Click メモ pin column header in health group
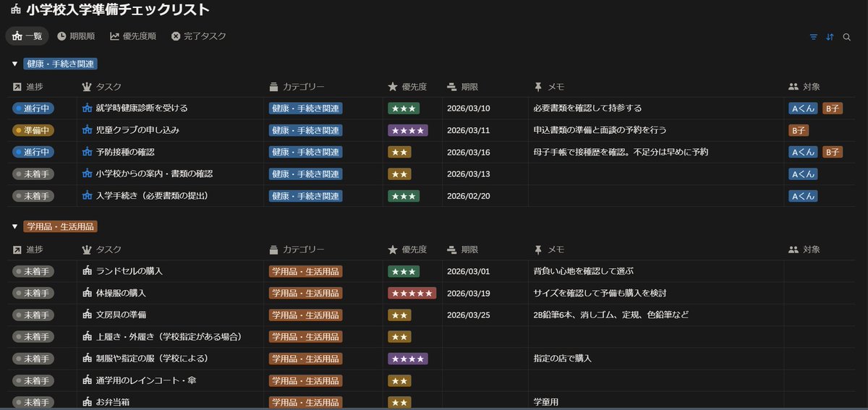 coord(549,87)
